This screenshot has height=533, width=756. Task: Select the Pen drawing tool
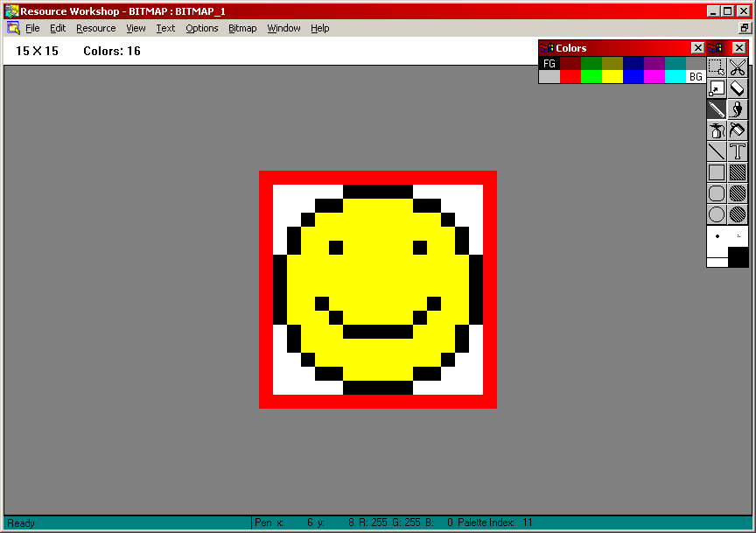tap(717, 109)
